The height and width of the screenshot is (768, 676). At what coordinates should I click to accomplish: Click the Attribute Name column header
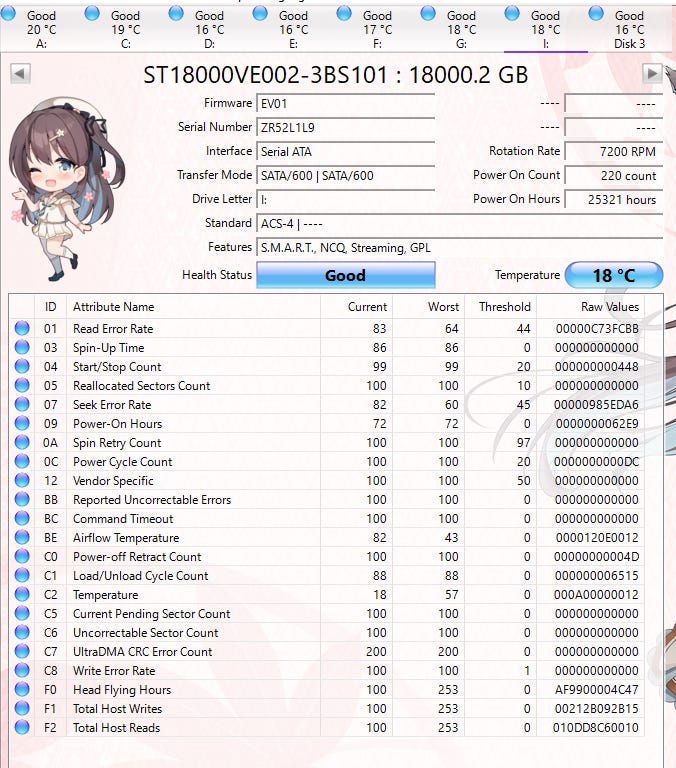point(193,307)
